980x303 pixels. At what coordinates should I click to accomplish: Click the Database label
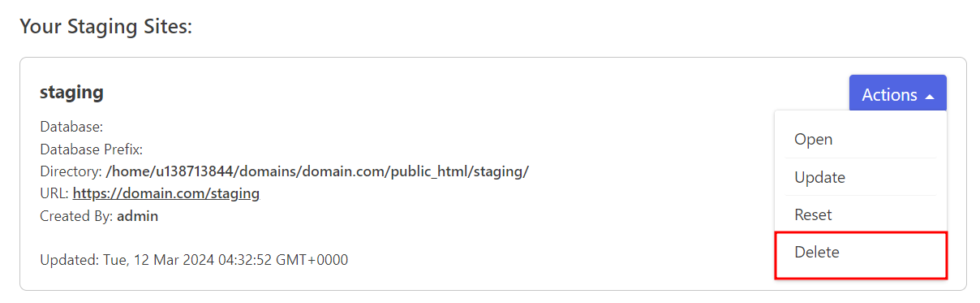tap(71, 128)
